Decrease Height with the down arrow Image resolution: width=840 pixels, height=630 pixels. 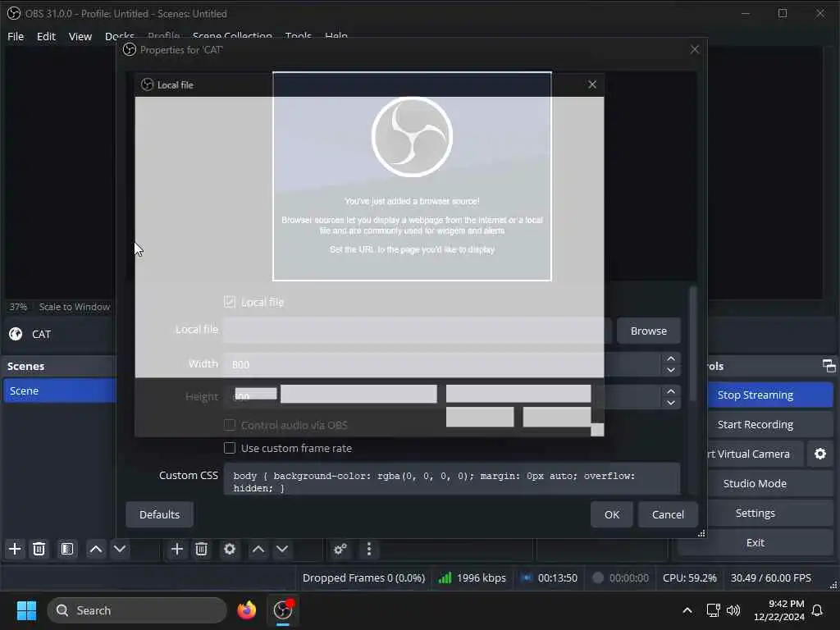point(671,403)
